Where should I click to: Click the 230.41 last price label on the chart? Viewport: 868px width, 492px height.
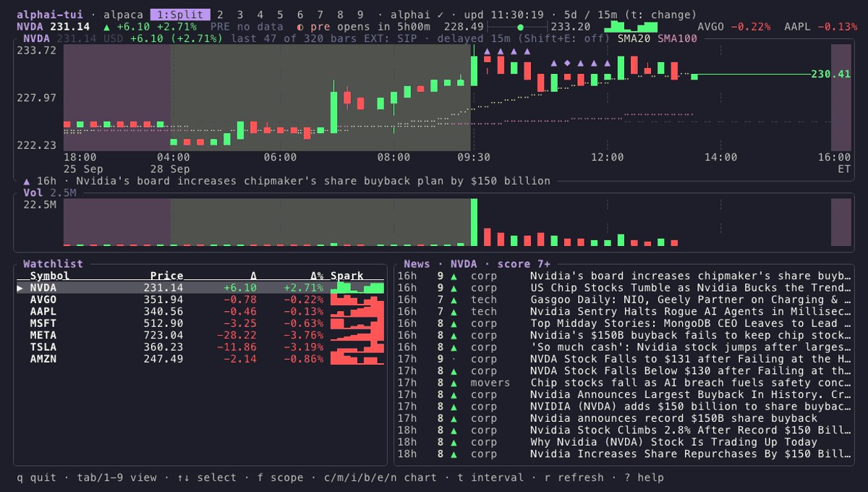tap(830, 74)
